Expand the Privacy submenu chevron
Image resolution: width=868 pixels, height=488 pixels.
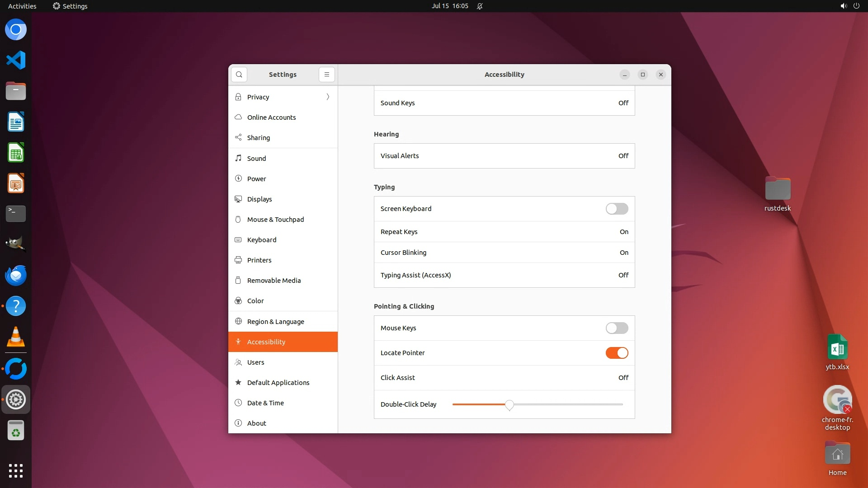click(328, 97)
